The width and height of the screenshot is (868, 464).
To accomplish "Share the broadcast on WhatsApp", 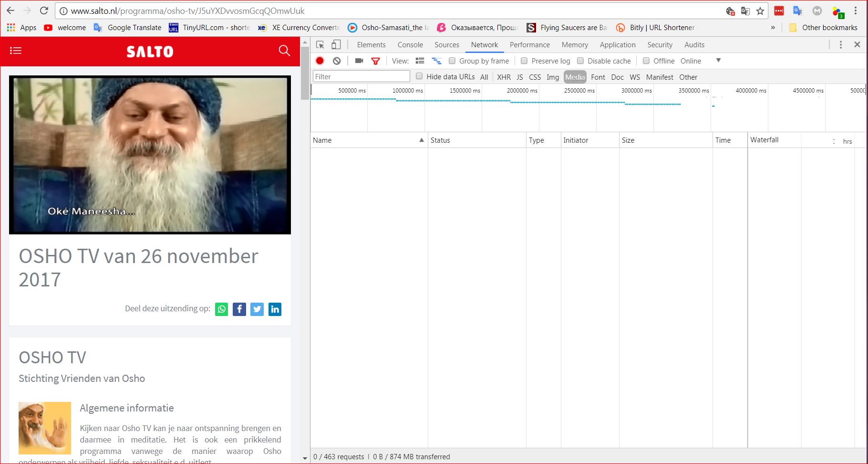I will point(222,309).
